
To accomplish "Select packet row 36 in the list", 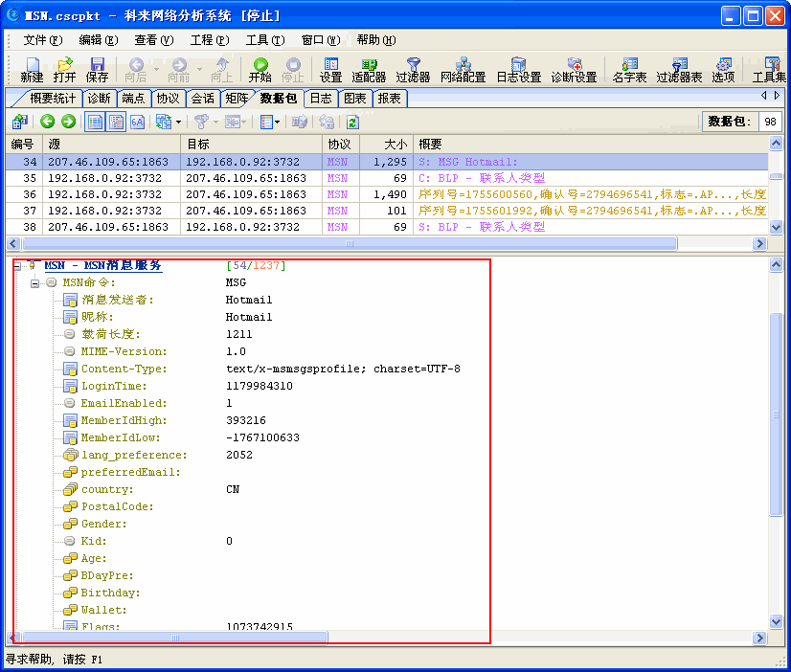I will click(192, 194).
